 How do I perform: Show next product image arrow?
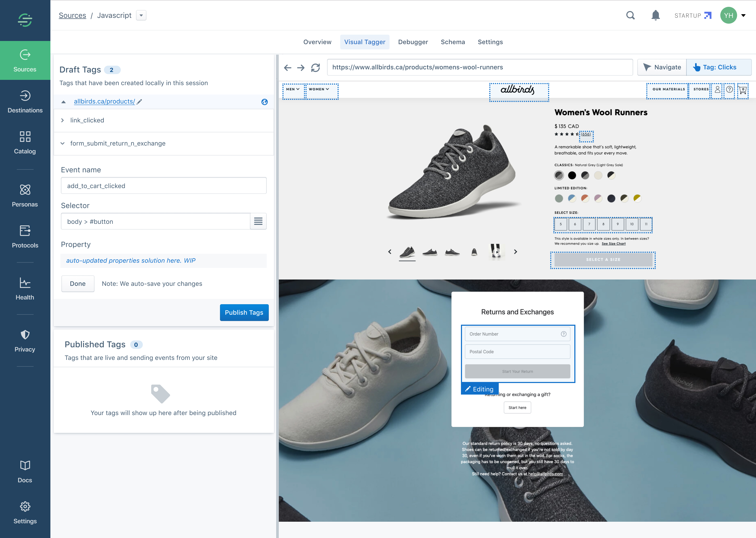[x=515, y=252]
